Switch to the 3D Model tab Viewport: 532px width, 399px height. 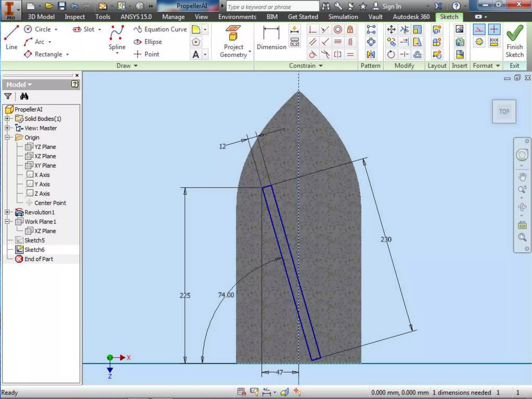[x=41, y=17]
